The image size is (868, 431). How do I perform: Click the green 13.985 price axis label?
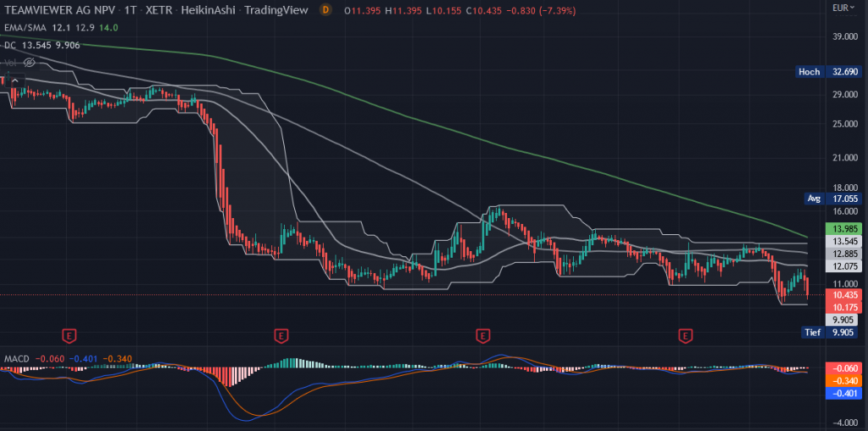pos(844,229)
